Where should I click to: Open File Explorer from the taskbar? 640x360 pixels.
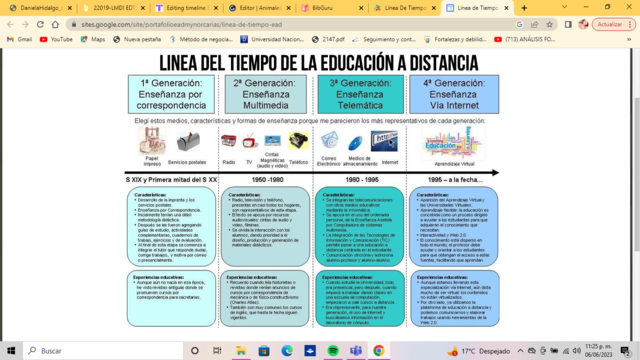(240, 351)
